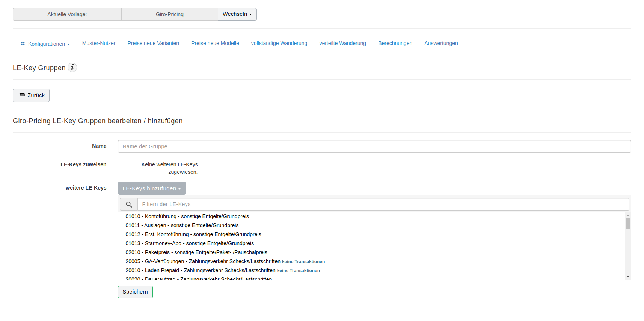Click the info icon beside LE-Key Gruppen
Viewport: 644px width, 321px height.
point(72,68)
